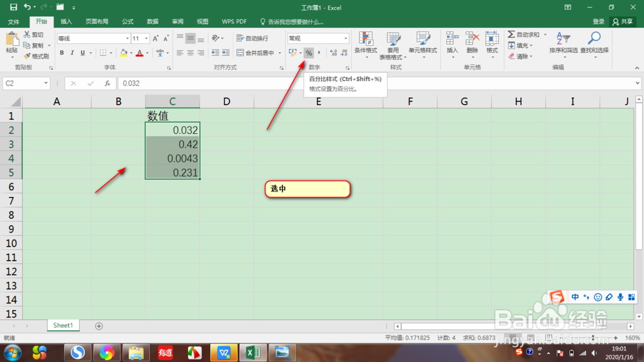644x362 pixels.
Task: Open the font size dropdown
Action: (x=146, y=38)
